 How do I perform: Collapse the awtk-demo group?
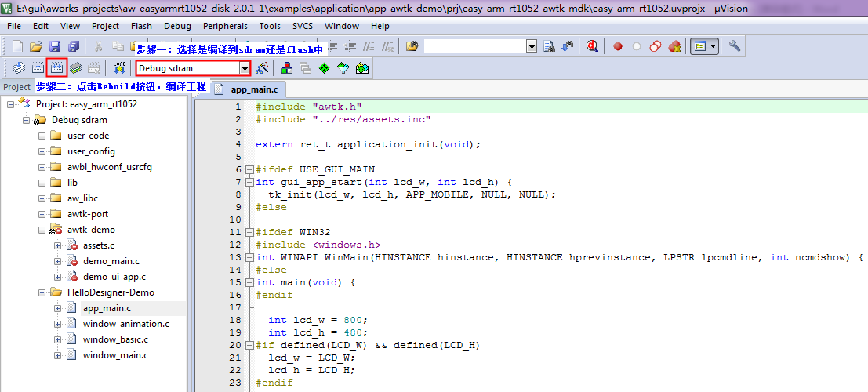(x=42, y=230)
